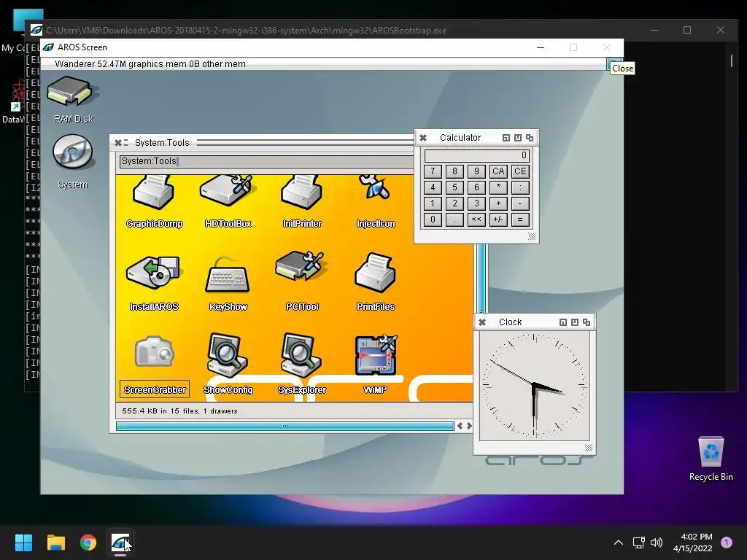The width and height of the screenshot is (747, 560).
Task: Close the Clock window gadget
Action: 482,322
